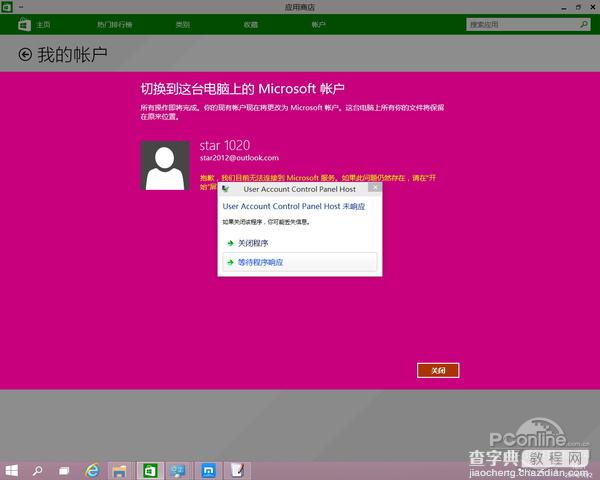Choose 等待程序响应 in the dialog

point(300,262)
